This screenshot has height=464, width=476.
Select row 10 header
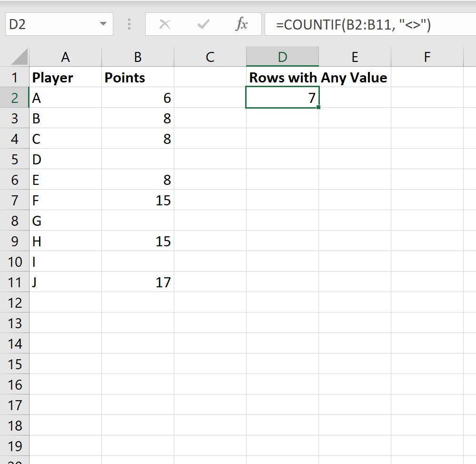(15, 262)
